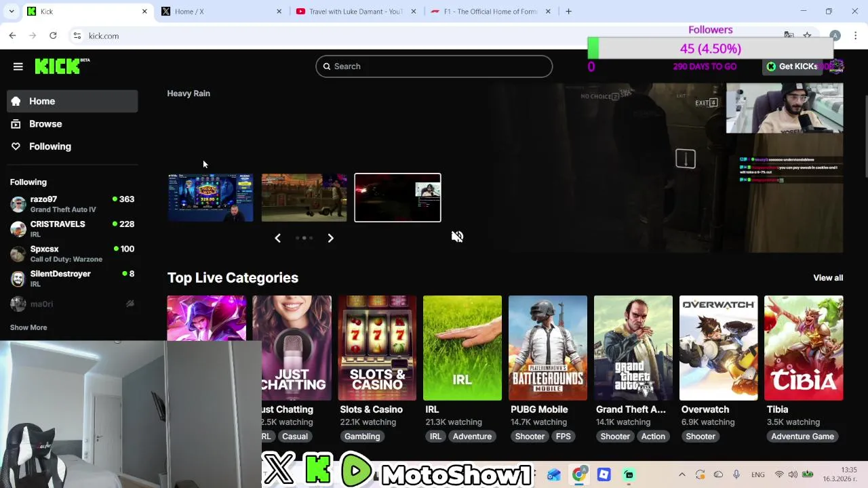Open the Chrome profile avatar
868x488 pixels.
pos(835,35)
